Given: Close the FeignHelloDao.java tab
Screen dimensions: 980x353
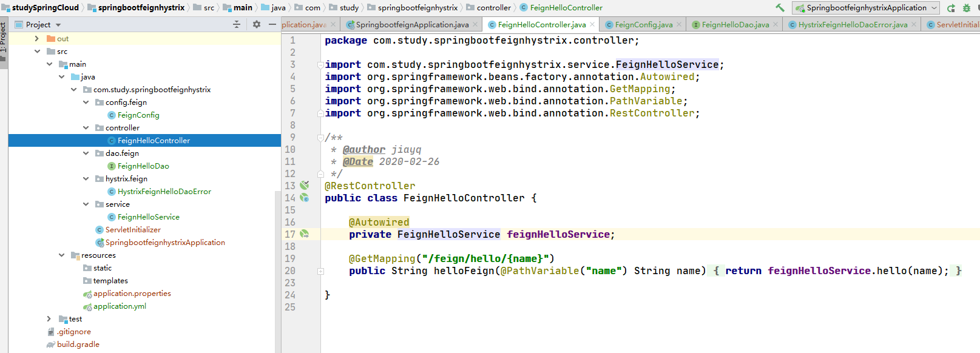Looking at the screenshot, I should pos(776,24).
